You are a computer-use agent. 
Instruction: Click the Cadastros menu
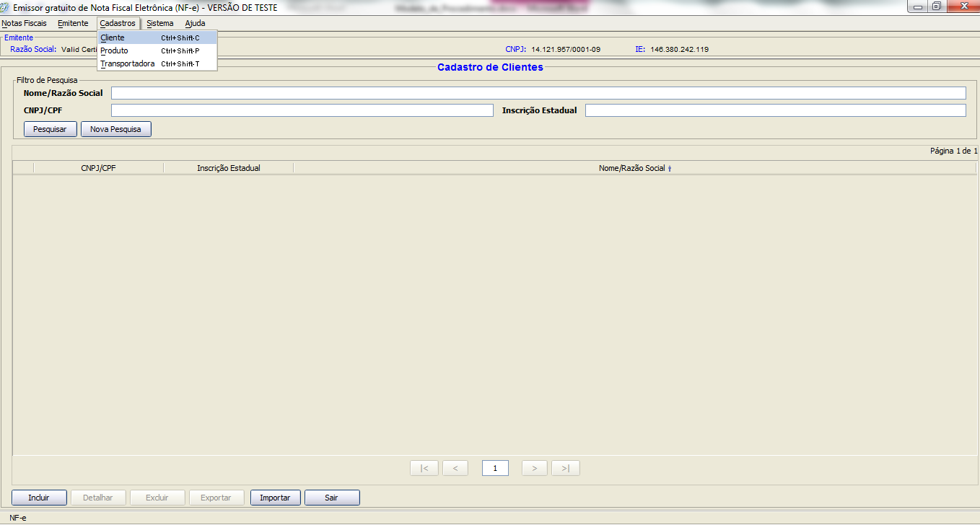pyautogui.click(x=118, y=23)
